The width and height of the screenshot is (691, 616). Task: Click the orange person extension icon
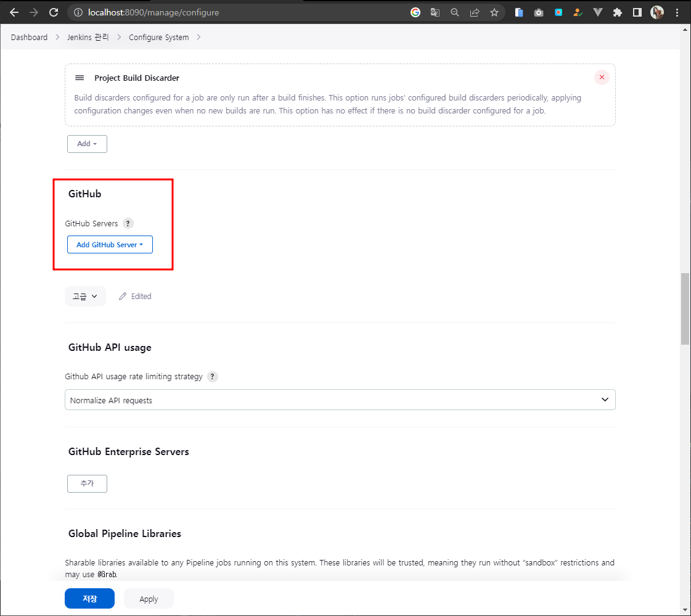tap(578, 12)
